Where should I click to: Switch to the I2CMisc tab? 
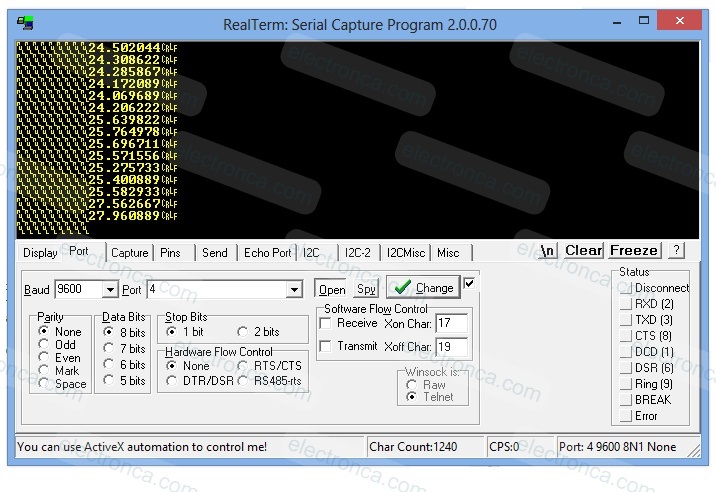click(x=406, y=253)
